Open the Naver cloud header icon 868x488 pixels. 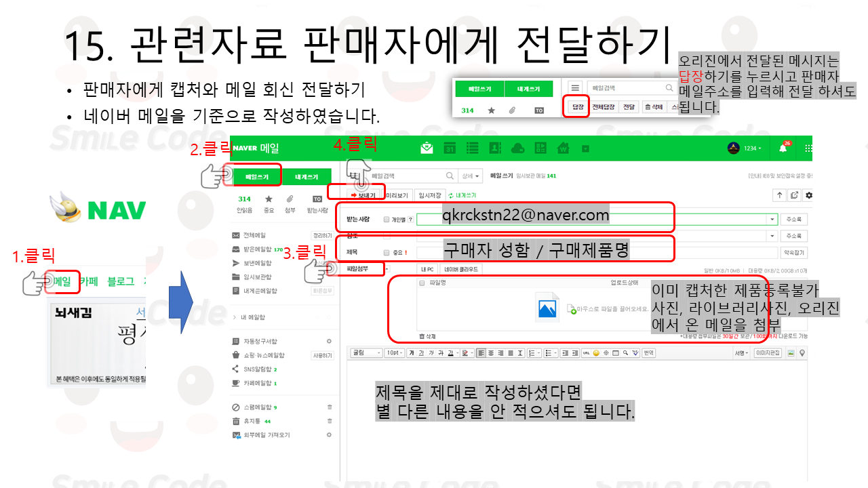tap(517, 148)
